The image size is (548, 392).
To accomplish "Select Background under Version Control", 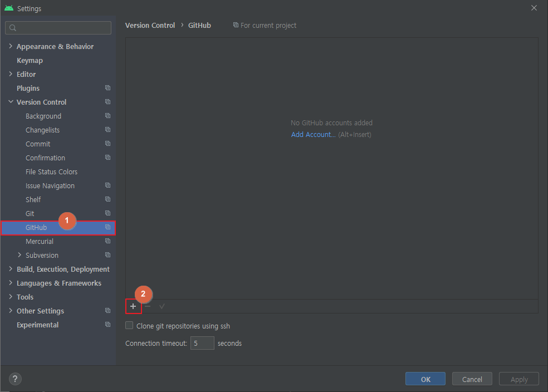I will 43,116.
